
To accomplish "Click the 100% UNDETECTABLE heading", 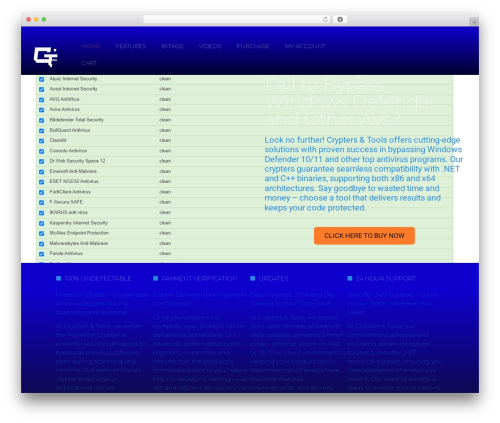I will tap(98, 278).
